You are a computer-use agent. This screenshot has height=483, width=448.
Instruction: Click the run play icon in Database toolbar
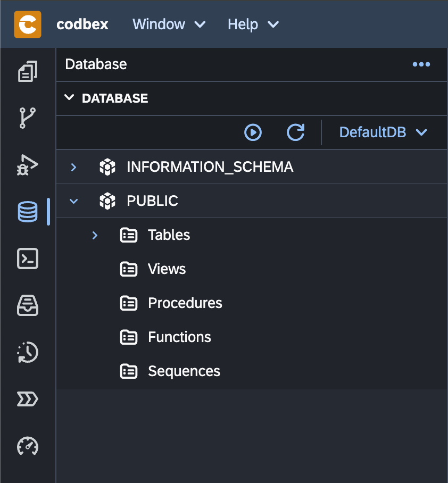coord(253,132)
